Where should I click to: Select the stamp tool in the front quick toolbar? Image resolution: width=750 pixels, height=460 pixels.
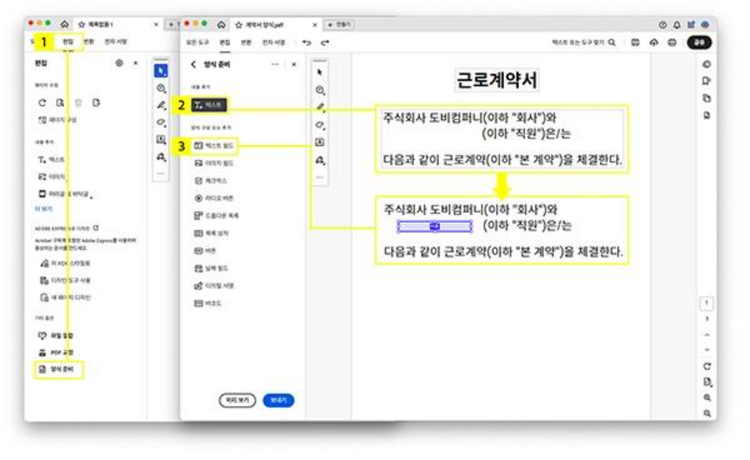coord(320,160)
